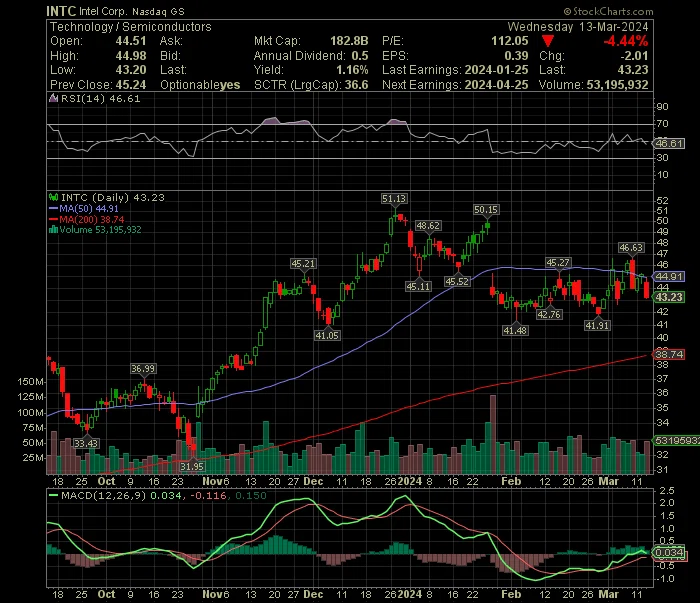700x603 pixels.
Task: Click the RSI(14) indicator icon
Action: [x=53, y=98]
